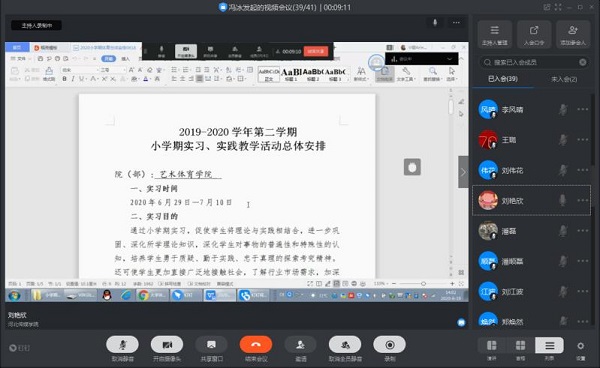
Task: Open the more options ellipsis in top bar
Action: pyautogui.click(x=456, y=23)
